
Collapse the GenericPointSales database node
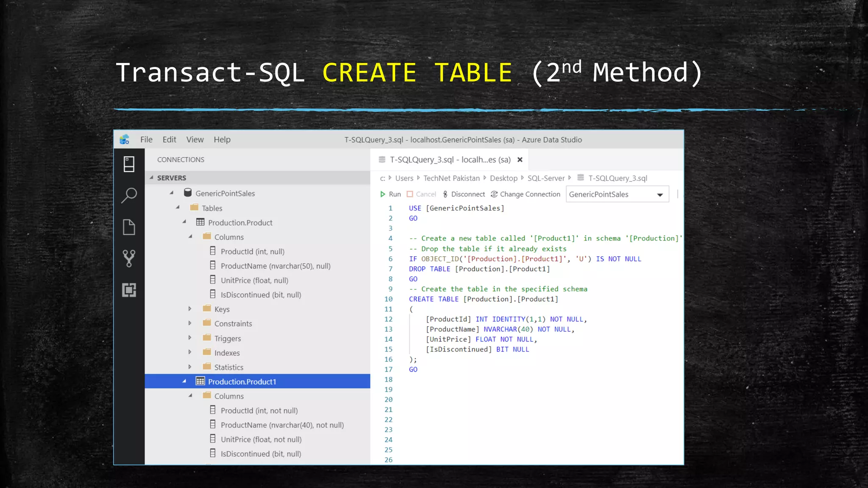pos(172,193)
